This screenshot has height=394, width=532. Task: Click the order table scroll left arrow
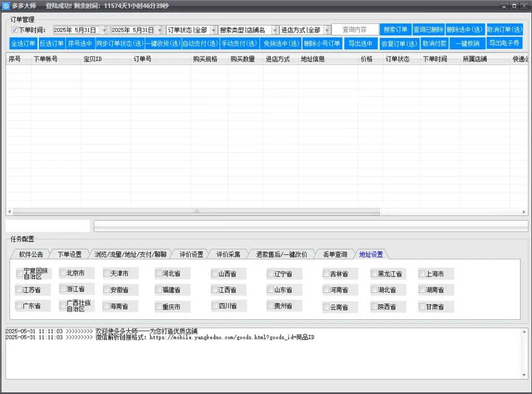(9, 212)
